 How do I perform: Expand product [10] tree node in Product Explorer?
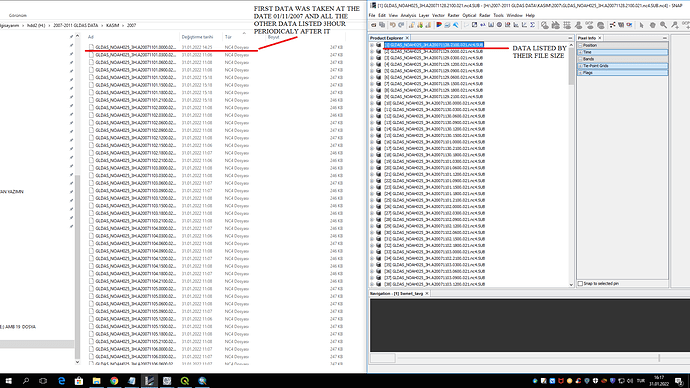[372, 103]
